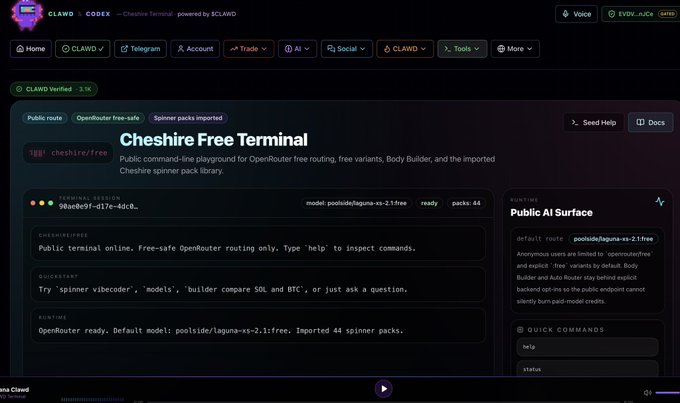Screen dimensions: 680x403
Task: Click the ready status chip
Action: [429, 203]
